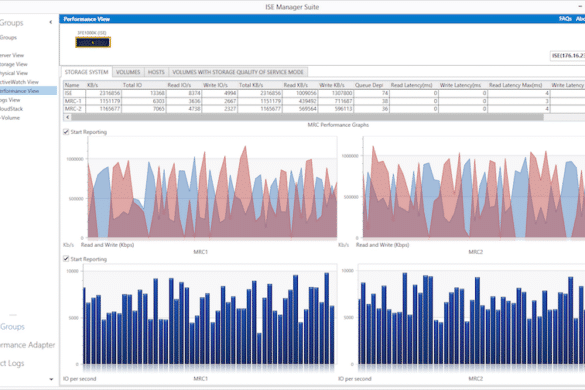Viewport: 585px width, 390px height.
Task: Switch to the STORAGE SYSTEM tab
Action: tap(87, 72)
